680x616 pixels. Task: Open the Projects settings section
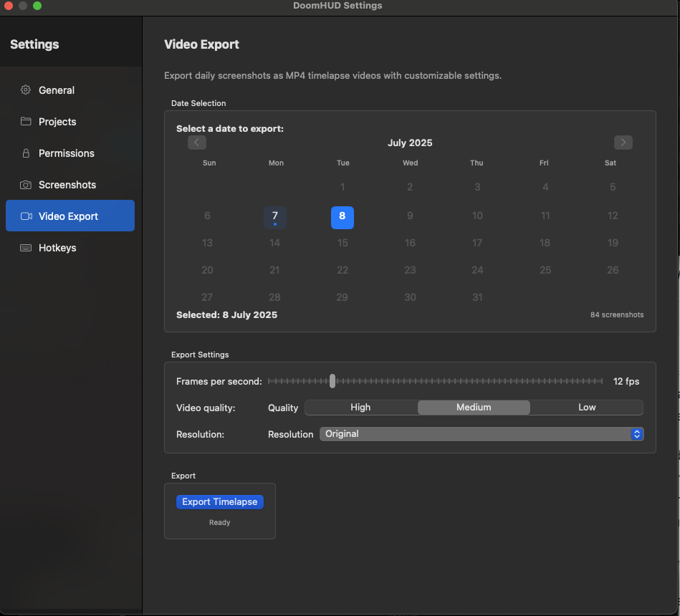tap(70, 122)
